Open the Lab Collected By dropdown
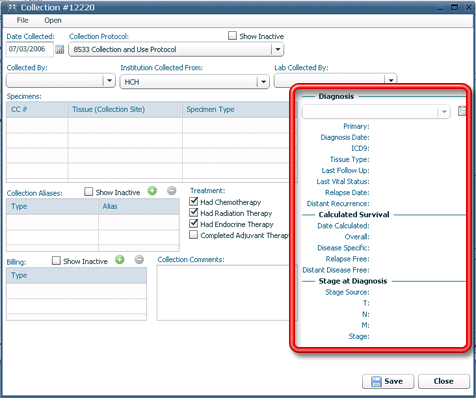Screen dimensions: 476x398 click(391, 79)
